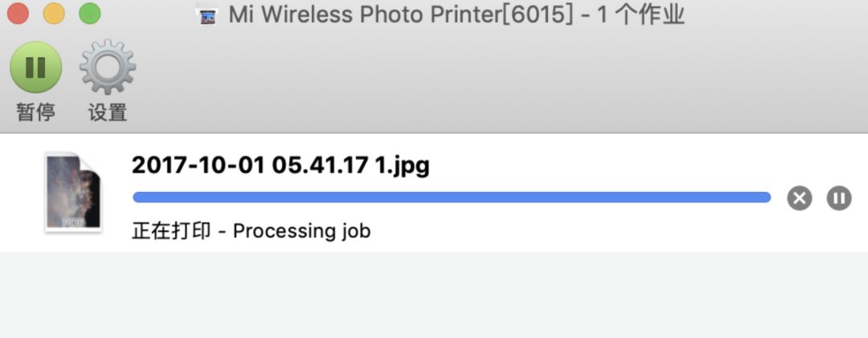This screenshot has height=338, width=868.
Task: Hold the 2017-10-01 job using its pause icon
Action: coord(839,198)
